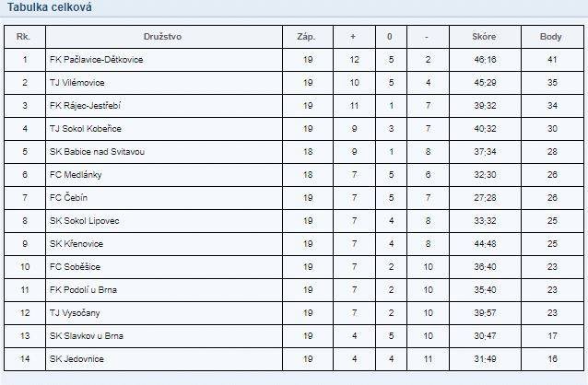Click FK Podolí u Brna
This screenshot has width=588, height=385.
point(83,290)
